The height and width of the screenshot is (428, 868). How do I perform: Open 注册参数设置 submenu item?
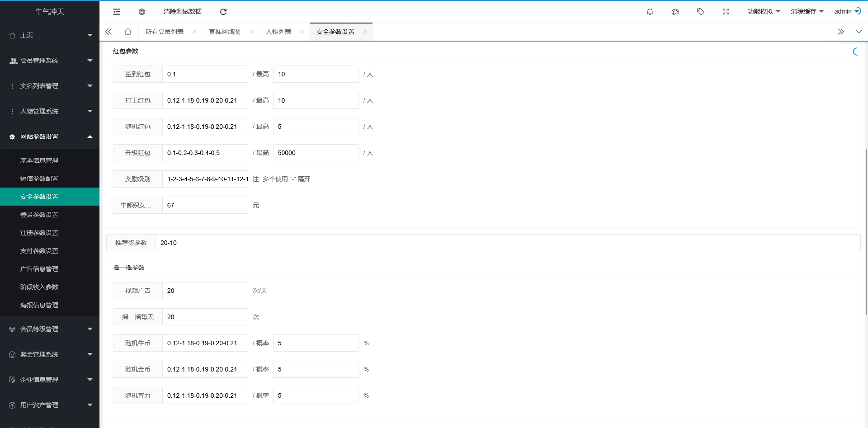[x=50, y=233]
